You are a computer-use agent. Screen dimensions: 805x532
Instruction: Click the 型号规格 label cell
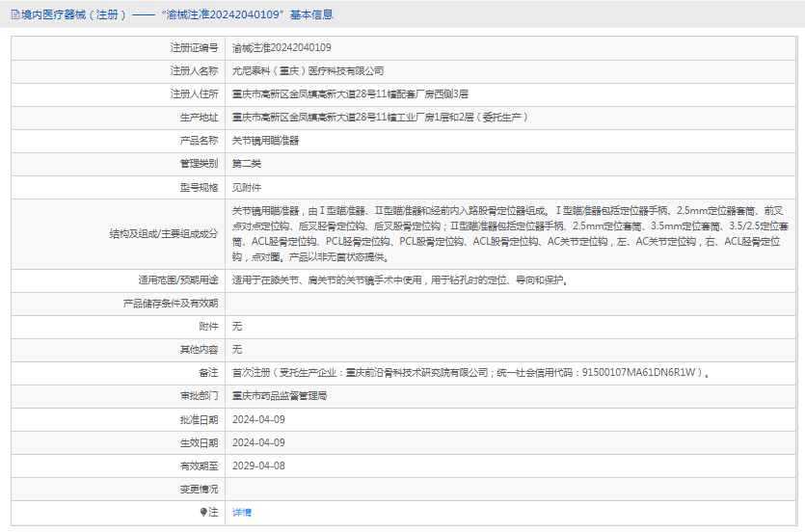point(118,188)
